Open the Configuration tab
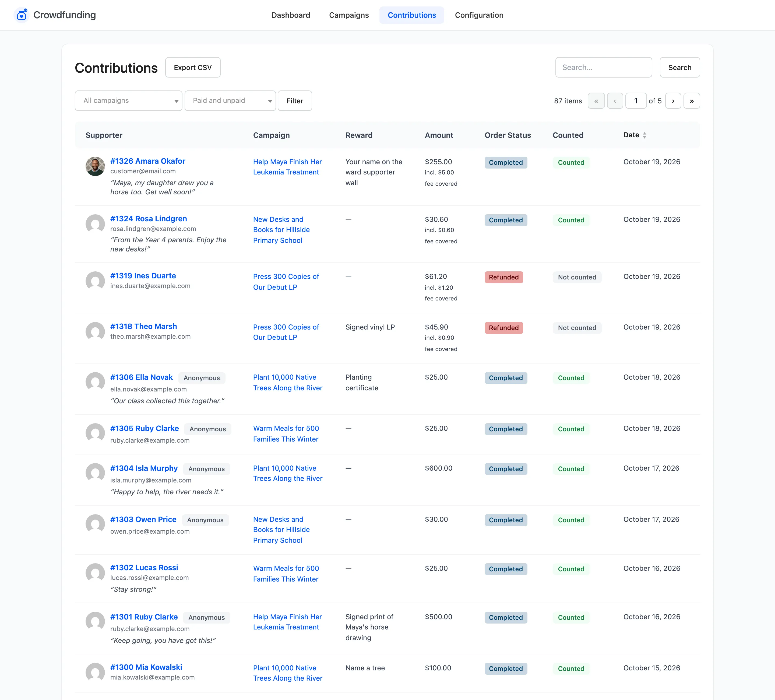The width and height of the screenshot is (775, 700). (x=479, y=15)
